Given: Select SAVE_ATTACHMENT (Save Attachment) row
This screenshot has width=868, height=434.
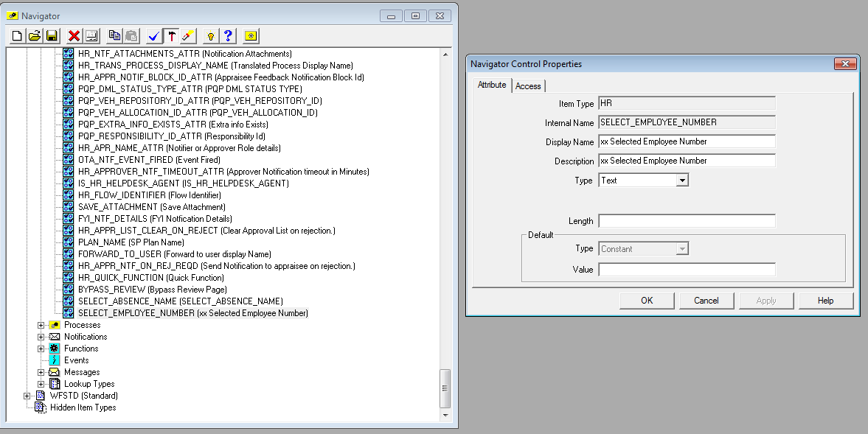Looking at the screenshot, I should pos(152,207).
